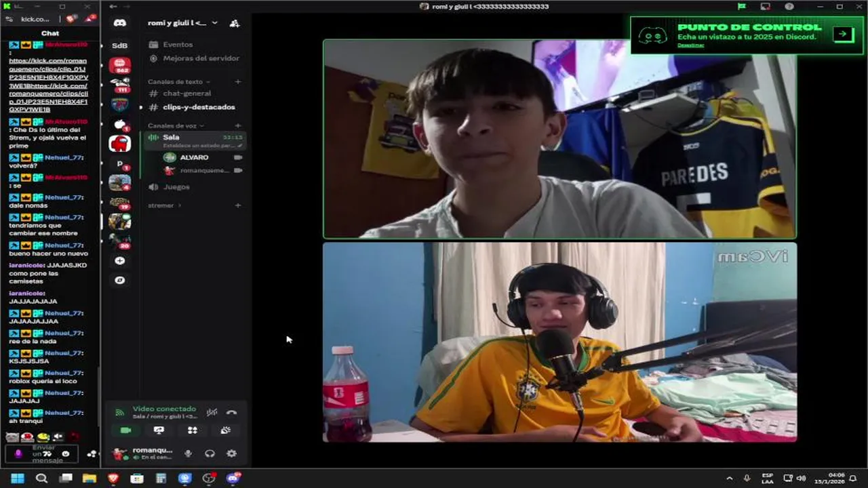Show hidden tray icons chevron
Viewport: 868px width, 488px height.
730,479
